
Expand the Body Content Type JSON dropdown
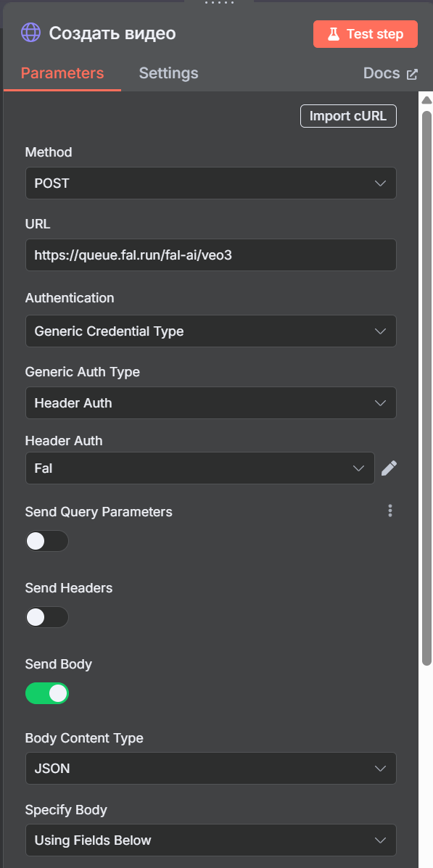211,769
